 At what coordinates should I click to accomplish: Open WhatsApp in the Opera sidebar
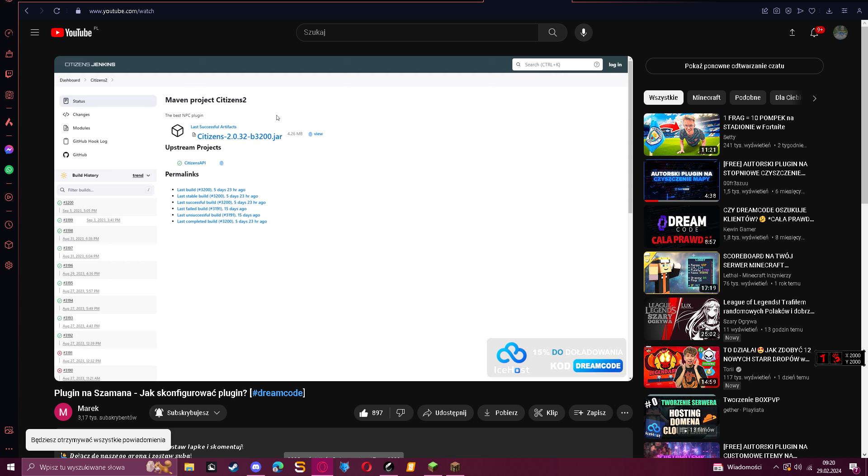click(x=9, y=170)
